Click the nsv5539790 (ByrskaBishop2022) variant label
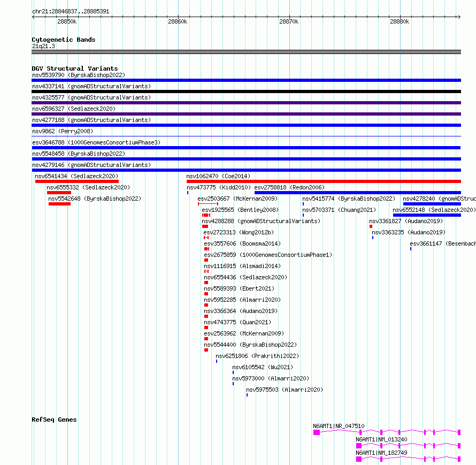 tap(79, 75)
